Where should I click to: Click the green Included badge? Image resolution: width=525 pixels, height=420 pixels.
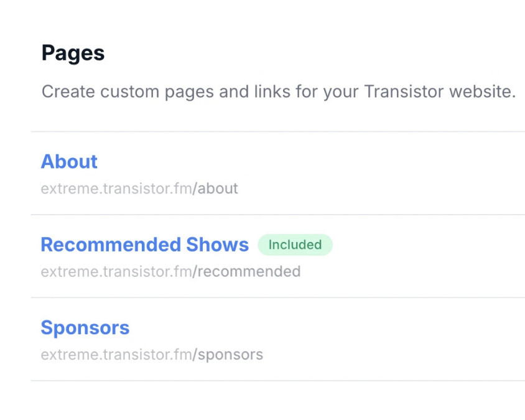click(x=295, y=245)
